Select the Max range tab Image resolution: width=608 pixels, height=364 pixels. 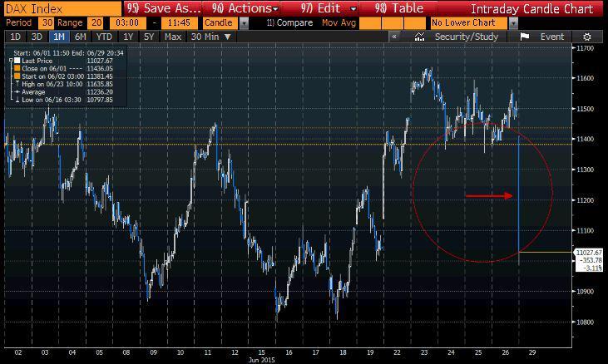click(x=172, y=37)
